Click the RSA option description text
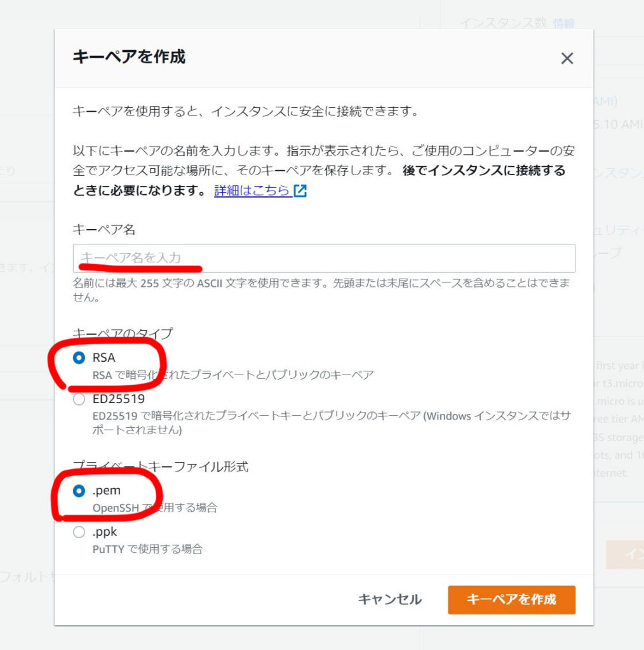Screen dimensions: 644x650 pyautogui.click(x=232, y=375)
